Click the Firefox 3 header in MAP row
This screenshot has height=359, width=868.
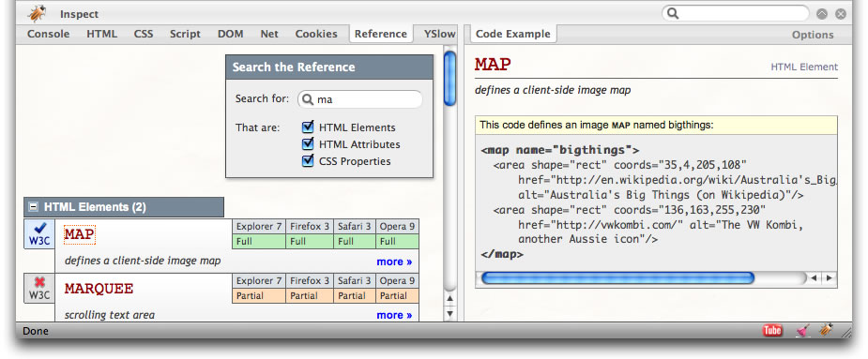coord(310,226)
